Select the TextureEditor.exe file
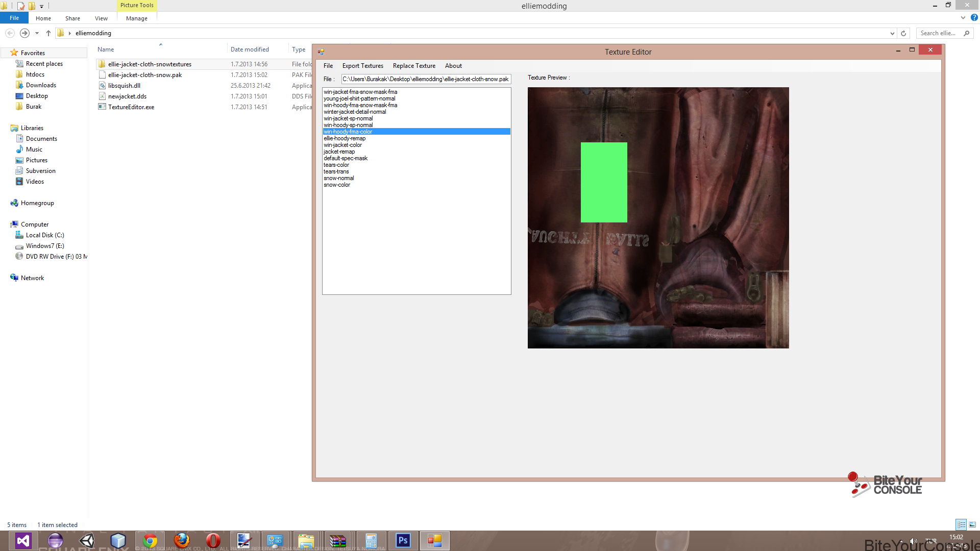The height and width of the screenshot is (551, 980). tap(131, 107)
